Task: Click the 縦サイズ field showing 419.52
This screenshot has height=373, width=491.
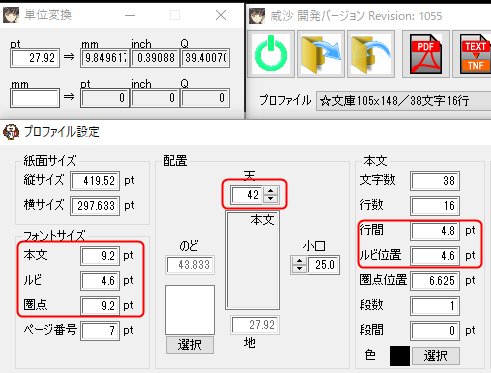Action: point(95,181)
